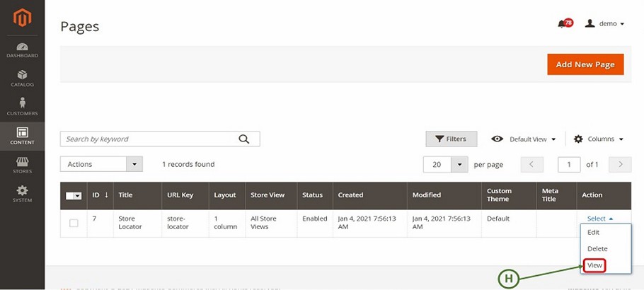Sort by the Status column header
The height and width of the screenshot is (290, 644).
point(315,195)
